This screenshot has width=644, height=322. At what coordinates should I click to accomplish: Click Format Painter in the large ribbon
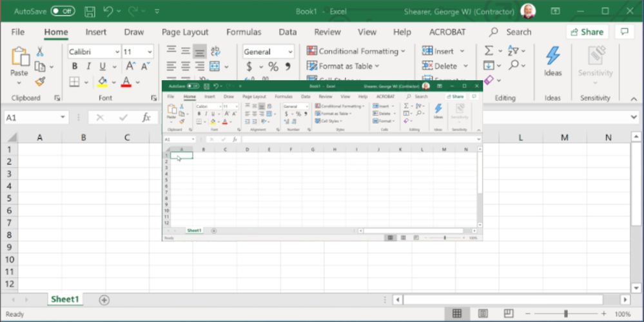click(40, 82)
